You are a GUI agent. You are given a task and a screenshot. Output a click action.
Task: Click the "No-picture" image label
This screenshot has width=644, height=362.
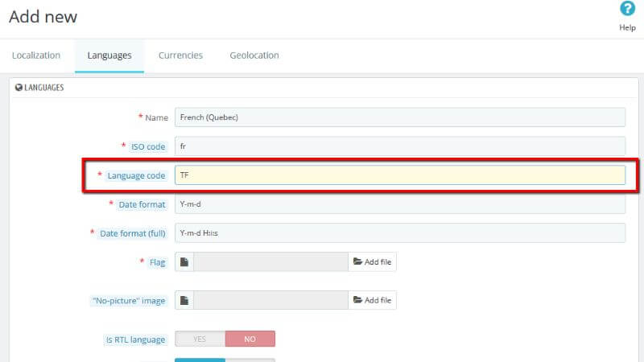(x=129, y=301)
